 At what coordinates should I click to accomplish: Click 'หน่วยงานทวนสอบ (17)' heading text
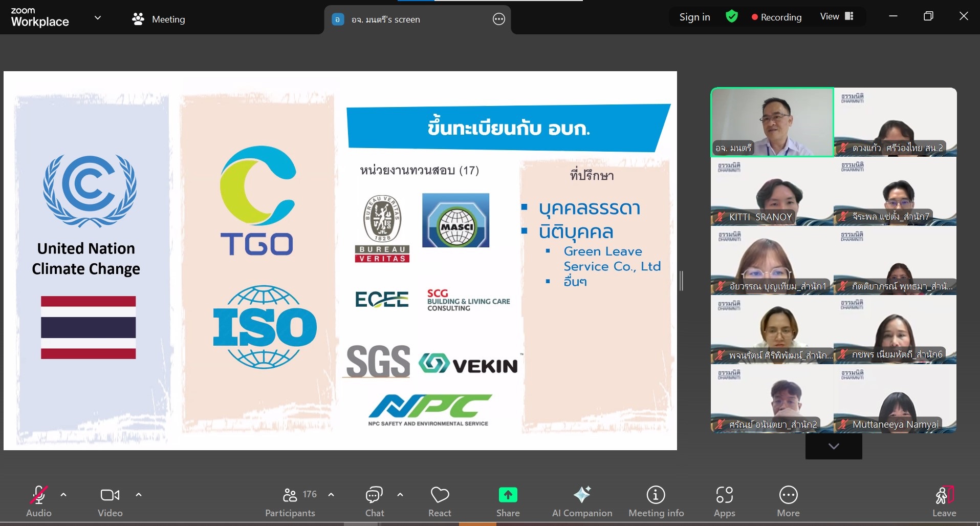tap(419, 171)
